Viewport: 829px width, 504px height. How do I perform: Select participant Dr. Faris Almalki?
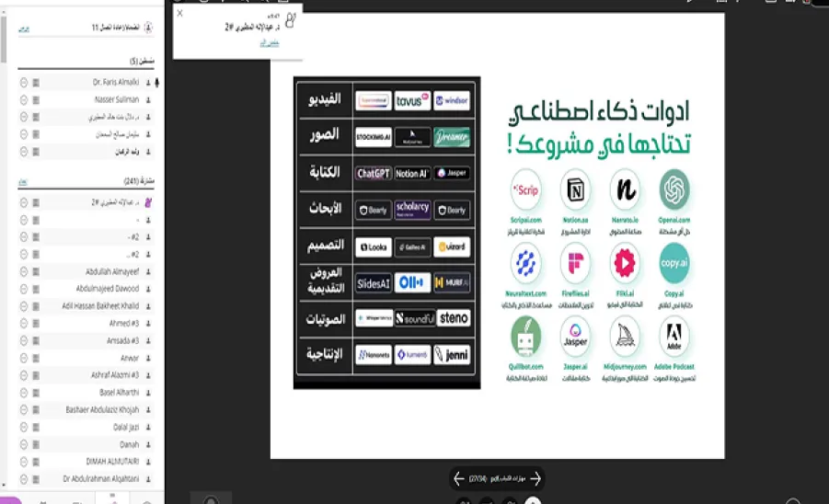[116, 83]
